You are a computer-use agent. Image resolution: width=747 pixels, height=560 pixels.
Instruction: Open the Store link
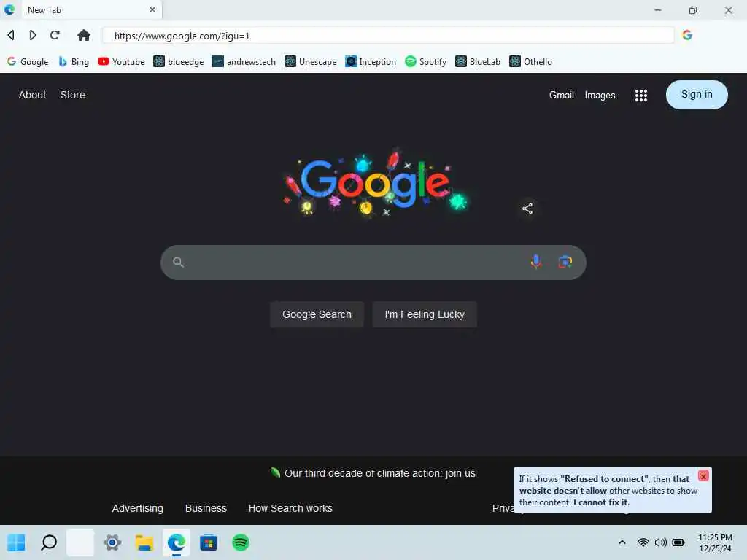click(73, 95)
